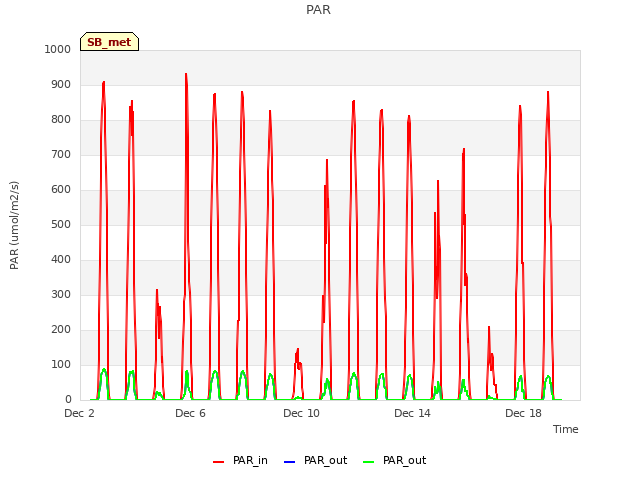Click the Dec 6 x-axis label
The width and height of the screenshot is (640, 480).
(x=191, y=413)
